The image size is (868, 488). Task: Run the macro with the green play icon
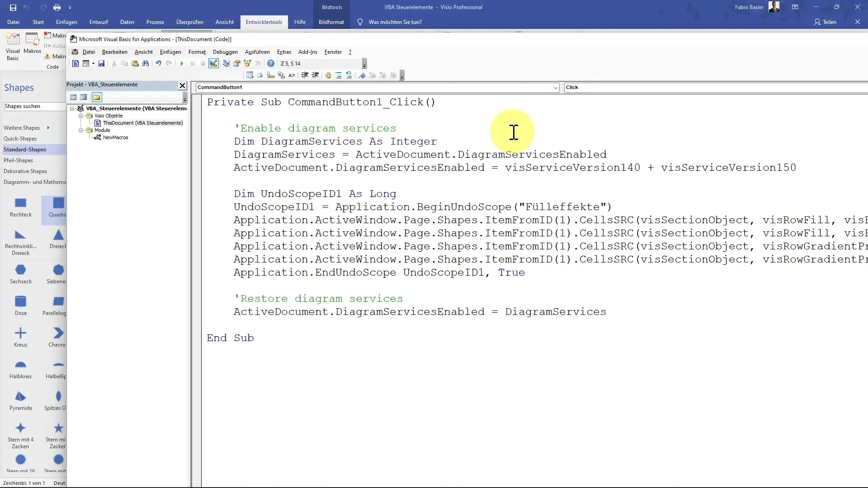click(182, 63)
